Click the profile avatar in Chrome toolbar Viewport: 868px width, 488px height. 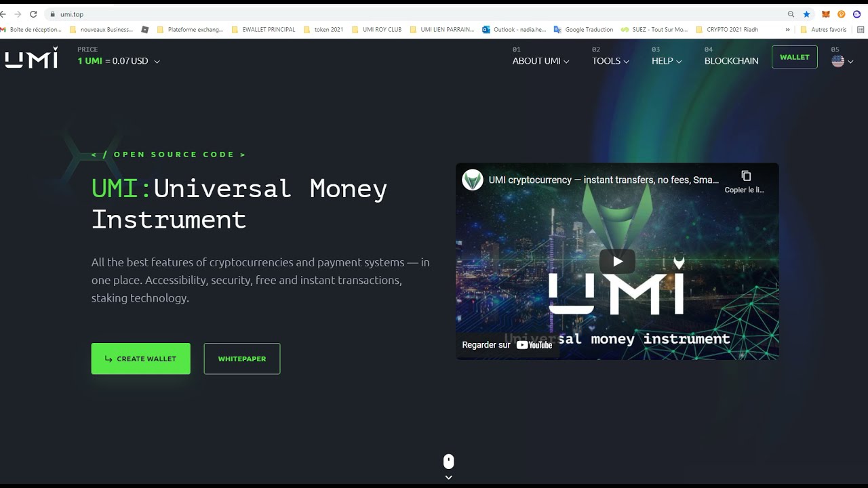857,14
